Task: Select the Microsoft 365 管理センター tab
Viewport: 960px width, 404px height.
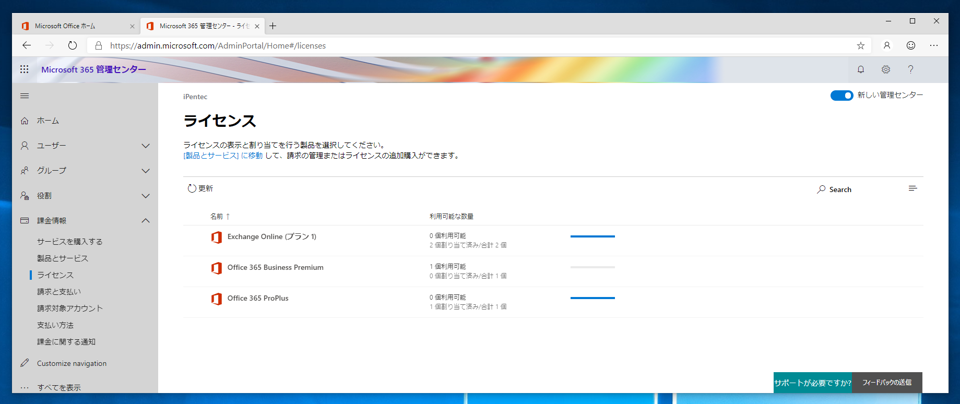Action: 201,26
